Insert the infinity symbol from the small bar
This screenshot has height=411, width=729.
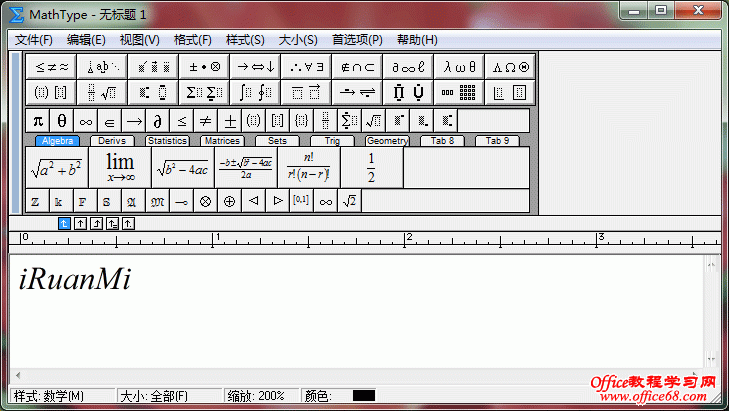86,121
